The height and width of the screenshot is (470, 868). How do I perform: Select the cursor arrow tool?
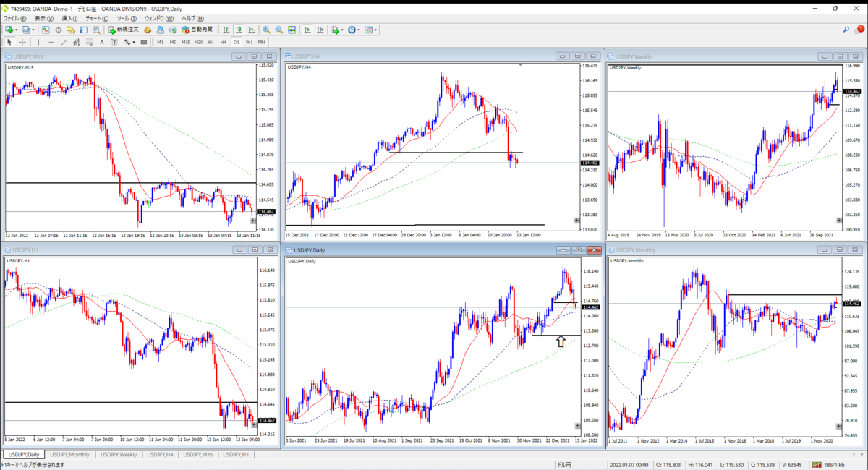click(9, 42)
